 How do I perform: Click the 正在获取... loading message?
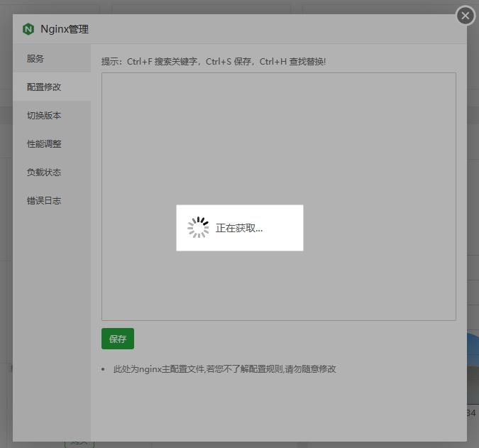(239, 228)
